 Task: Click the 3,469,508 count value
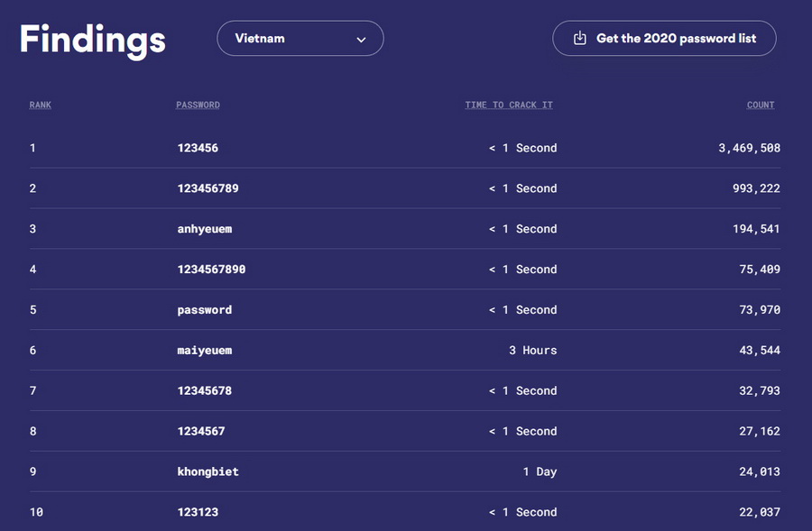click(750, 148)
